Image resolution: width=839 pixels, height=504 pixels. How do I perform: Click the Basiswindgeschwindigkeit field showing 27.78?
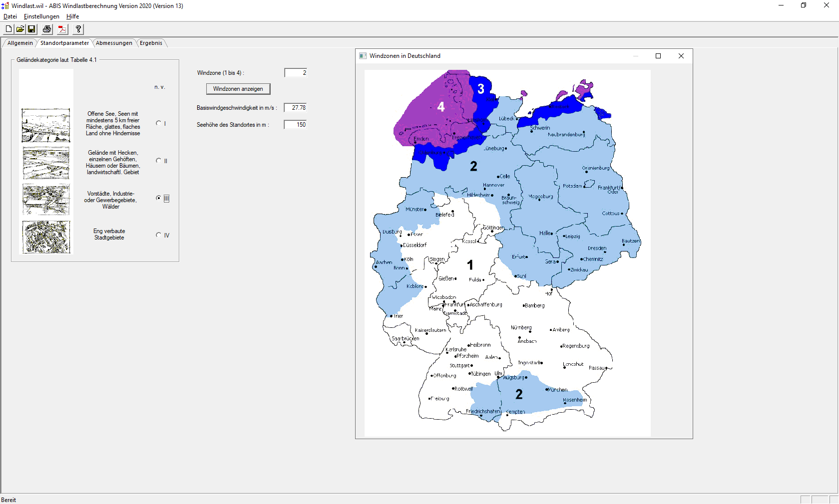tap(296, 108)
